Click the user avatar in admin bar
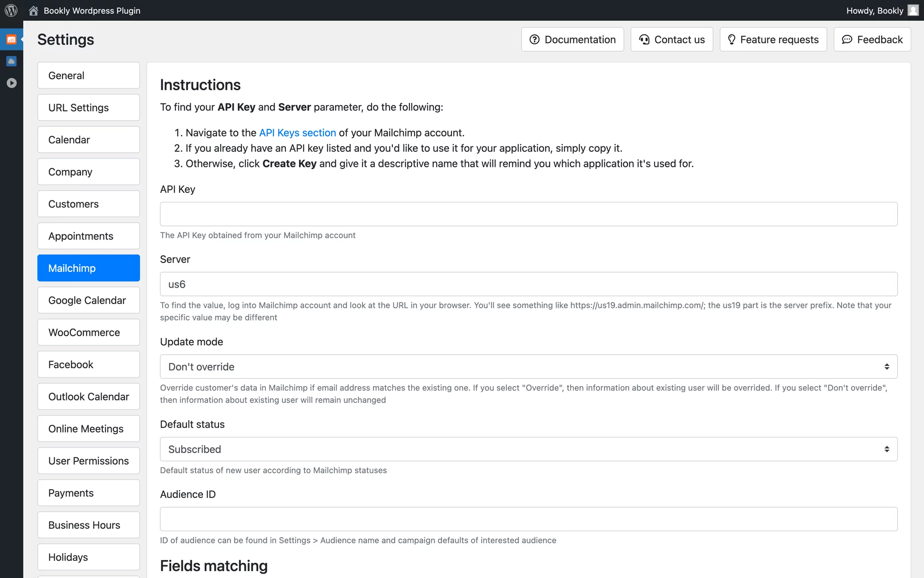Screen dimensions: 924x578 point(913,10)
